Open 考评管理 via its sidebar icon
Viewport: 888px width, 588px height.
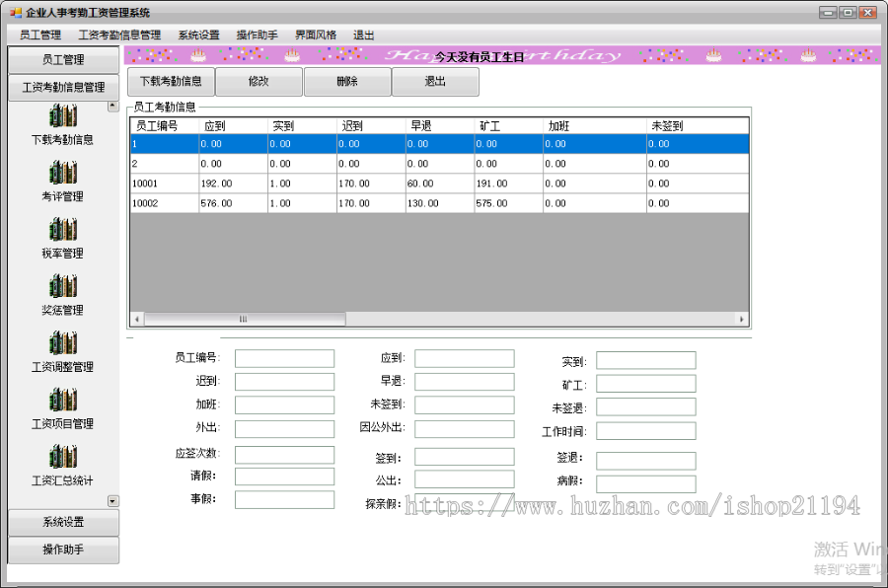tap(64, 173)
